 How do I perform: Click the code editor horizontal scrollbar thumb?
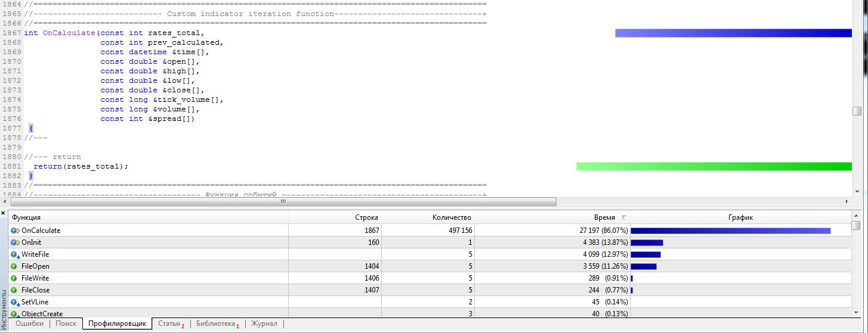(x=284, y=202)
